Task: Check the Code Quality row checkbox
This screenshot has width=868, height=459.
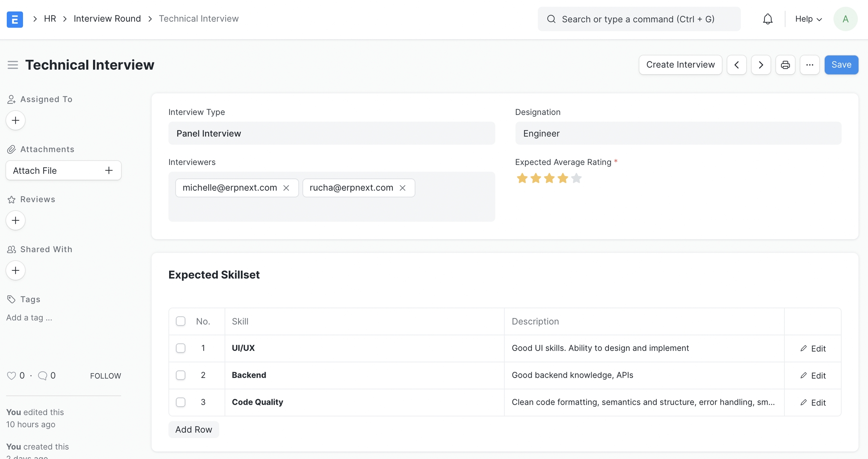Action: point(180,402)
